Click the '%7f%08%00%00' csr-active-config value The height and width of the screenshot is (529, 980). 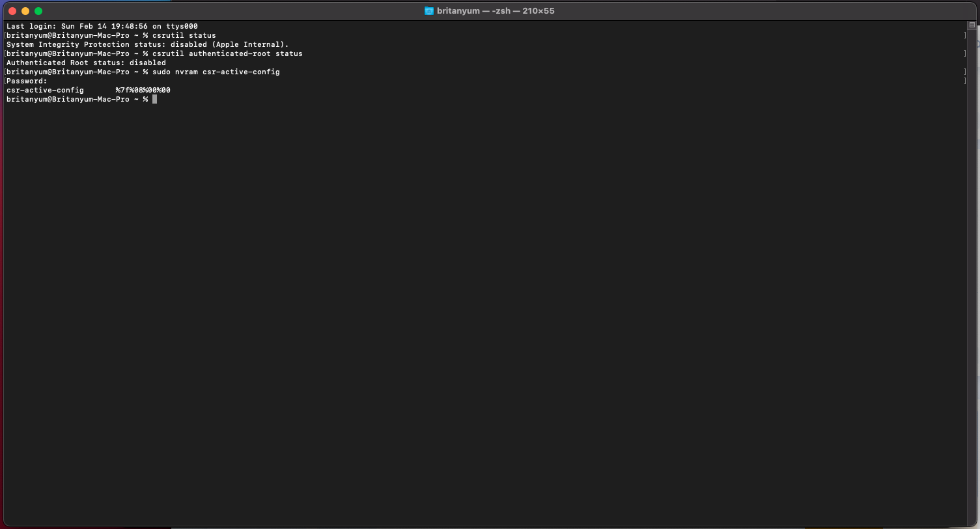coord(143,90)
